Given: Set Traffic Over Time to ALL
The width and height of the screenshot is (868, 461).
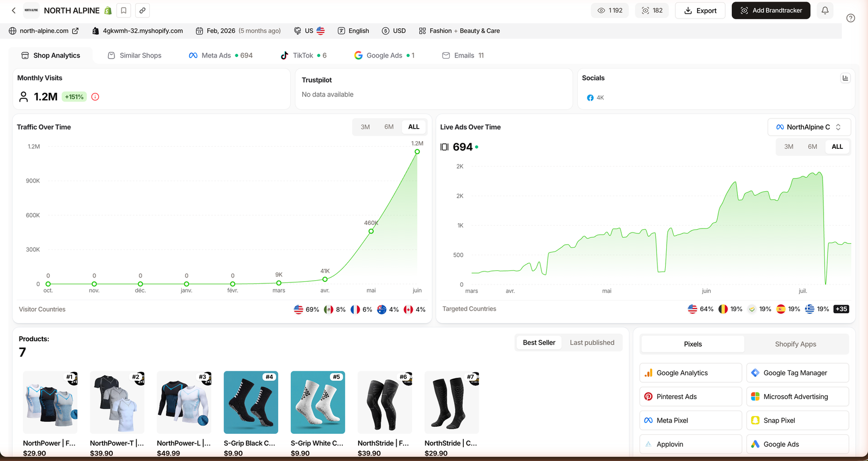Looking at the screenshot, I should click(x=413, y=127).
